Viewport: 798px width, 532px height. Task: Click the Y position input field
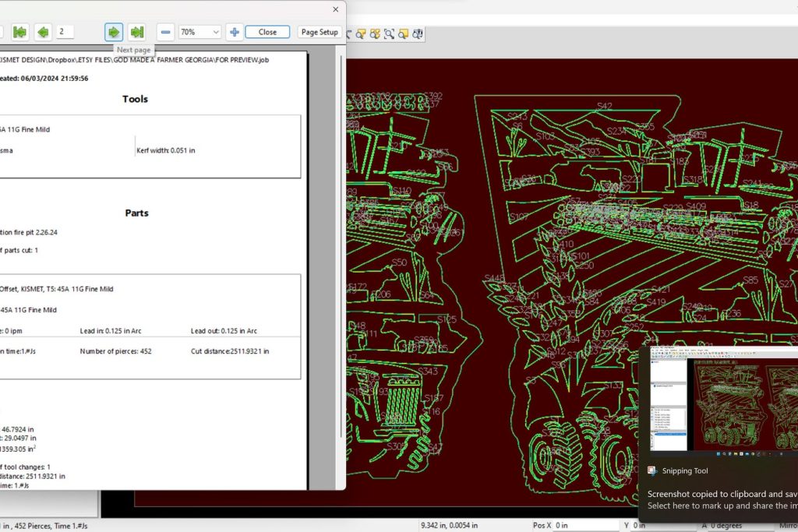(x=661, y=525)
